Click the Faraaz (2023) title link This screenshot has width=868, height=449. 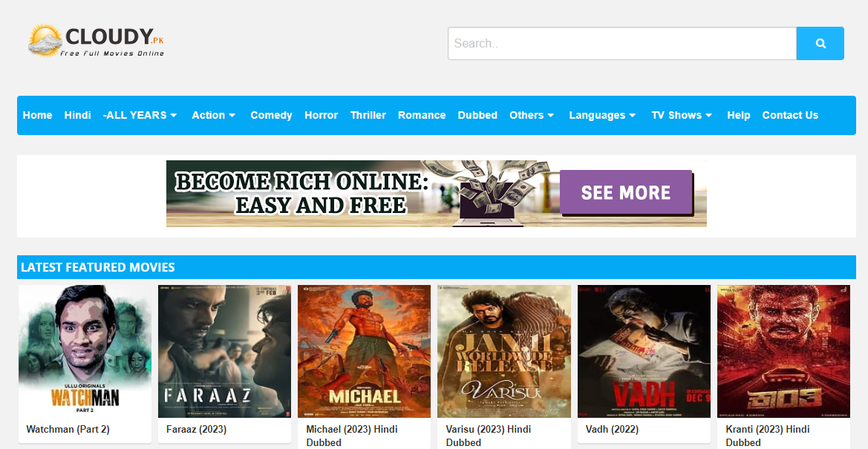click(196, 429)
